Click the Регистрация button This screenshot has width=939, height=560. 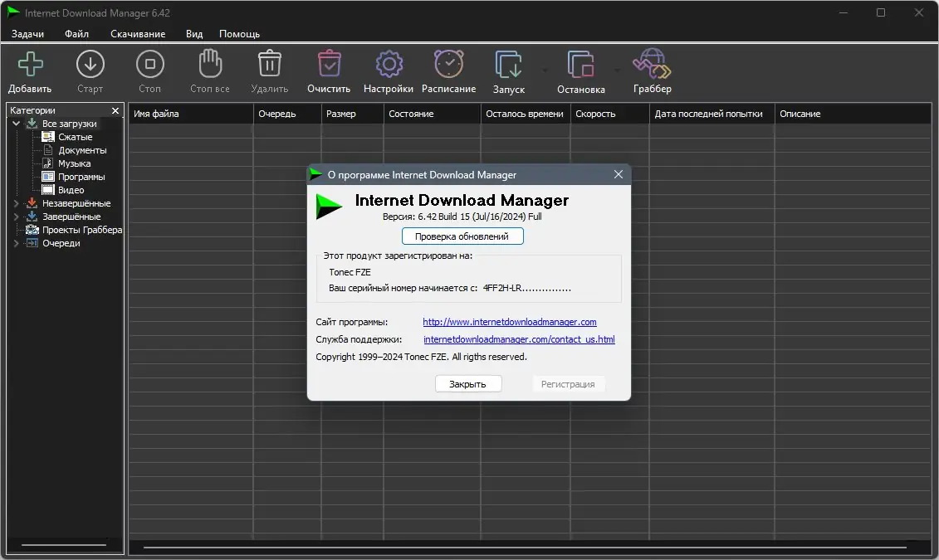tap(568, 384)
